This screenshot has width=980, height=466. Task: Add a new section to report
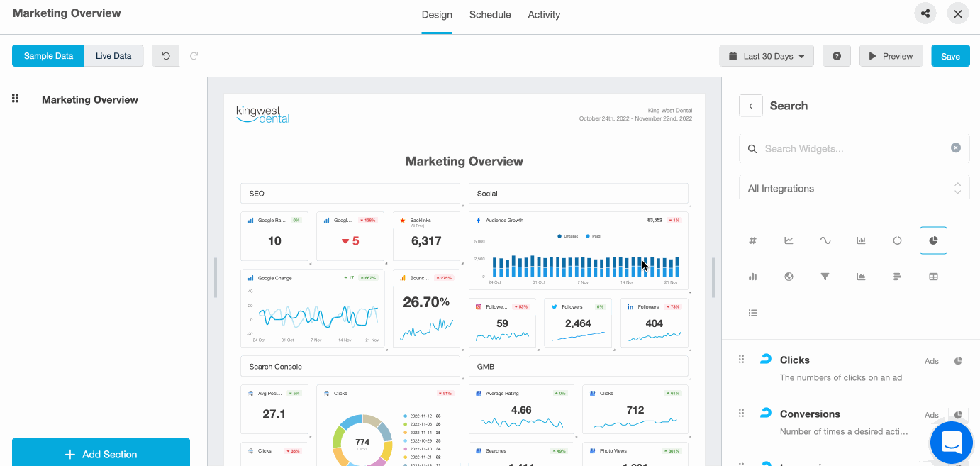coord(101,454)
